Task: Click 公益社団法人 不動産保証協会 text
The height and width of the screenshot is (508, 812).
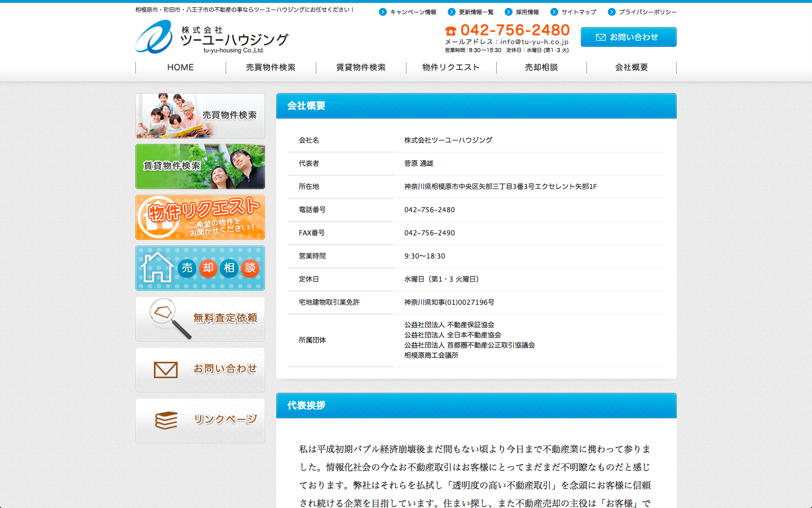Action: point(449,325)
